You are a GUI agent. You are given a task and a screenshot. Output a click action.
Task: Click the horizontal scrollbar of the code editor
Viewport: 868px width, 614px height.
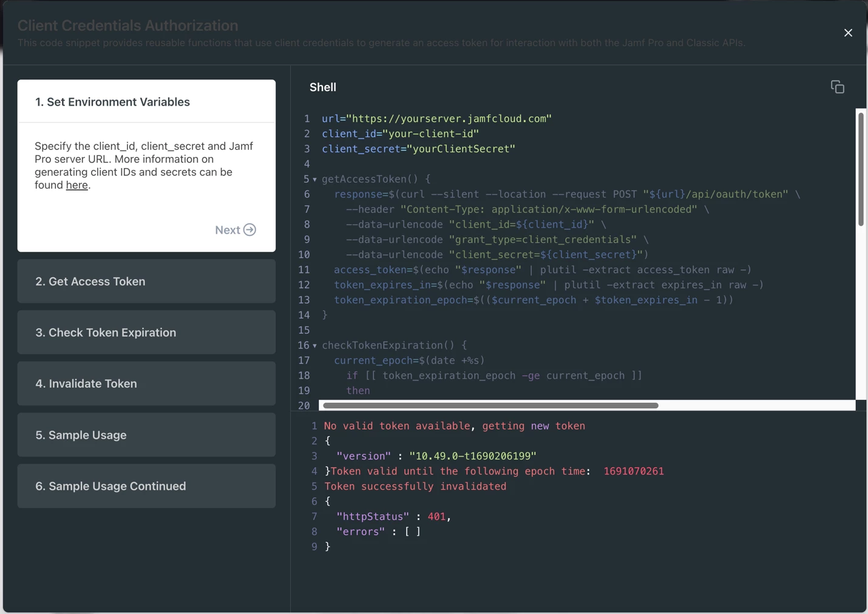coord(490,405)
